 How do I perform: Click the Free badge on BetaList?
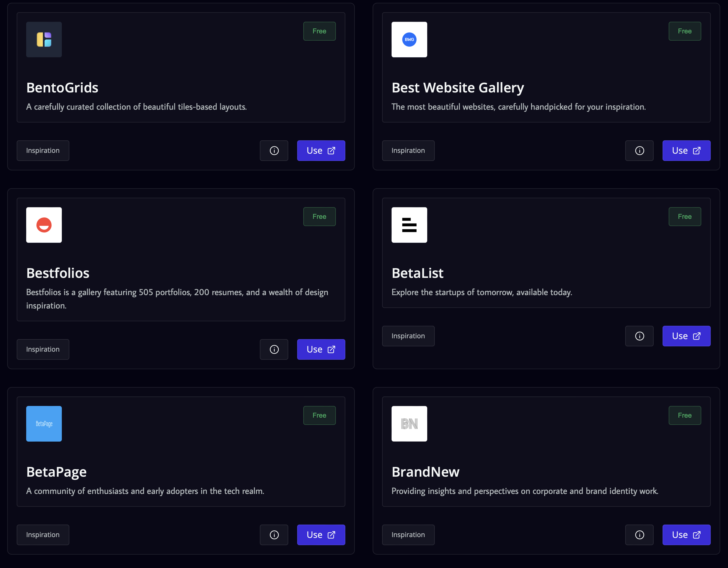click(685, 217)
